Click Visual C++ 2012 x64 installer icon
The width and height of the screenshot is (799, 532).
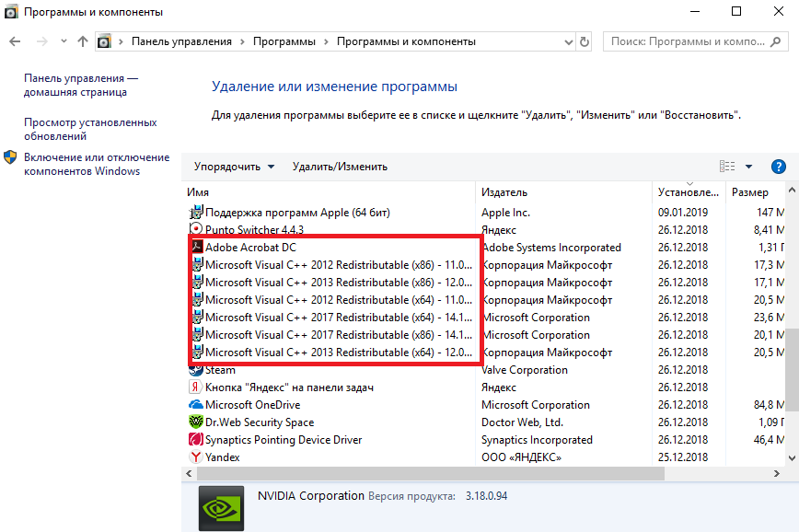point(197,299)
